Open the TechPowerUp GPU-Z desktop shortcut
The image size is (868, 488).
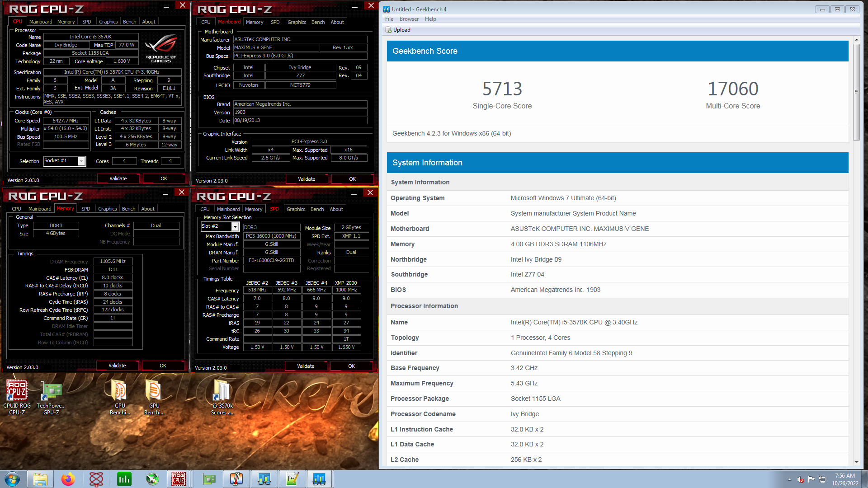51,397
